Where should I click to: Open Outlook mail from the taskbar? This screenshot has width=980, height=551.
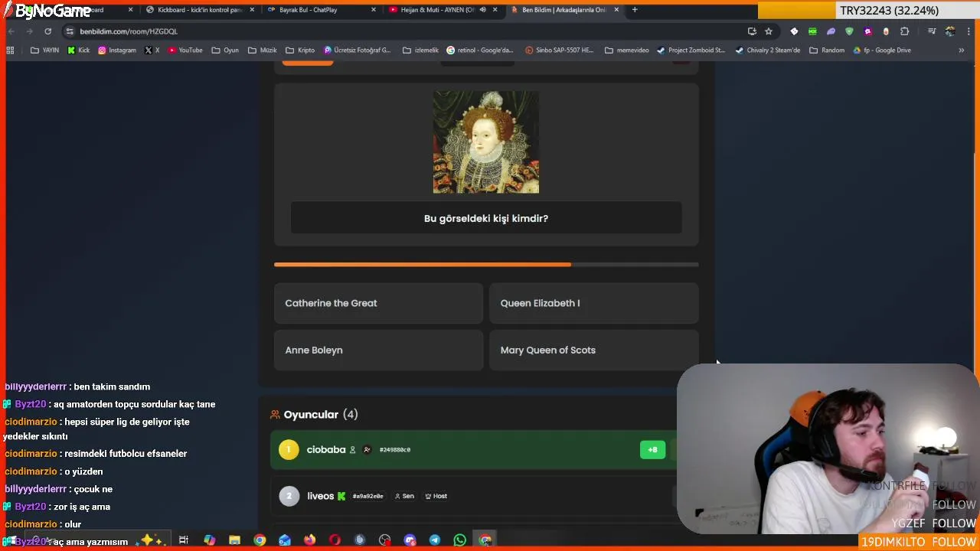[284, 540]
